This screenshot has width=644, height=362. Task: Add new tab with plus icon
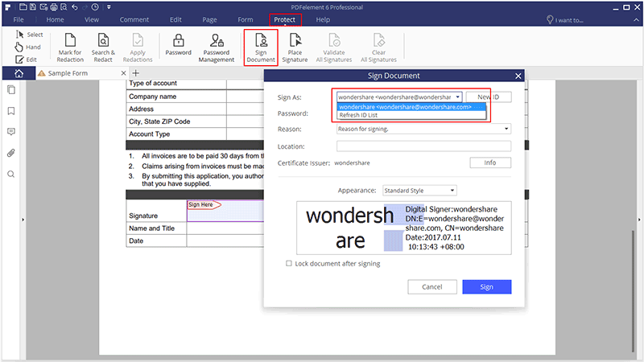point(136,73)
